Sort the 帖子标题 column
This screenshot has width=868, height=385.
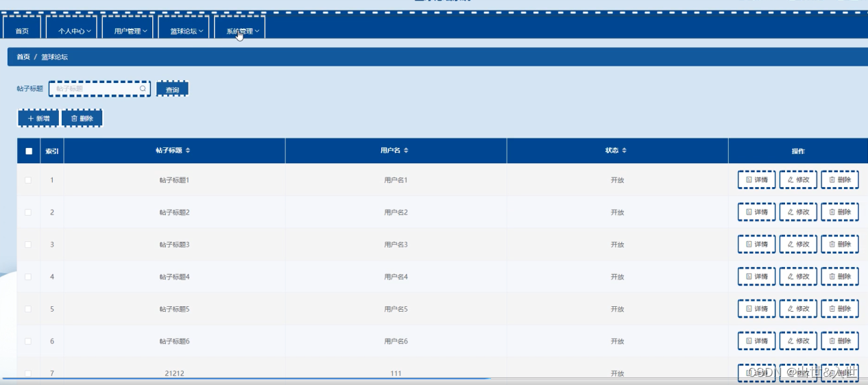188,151
